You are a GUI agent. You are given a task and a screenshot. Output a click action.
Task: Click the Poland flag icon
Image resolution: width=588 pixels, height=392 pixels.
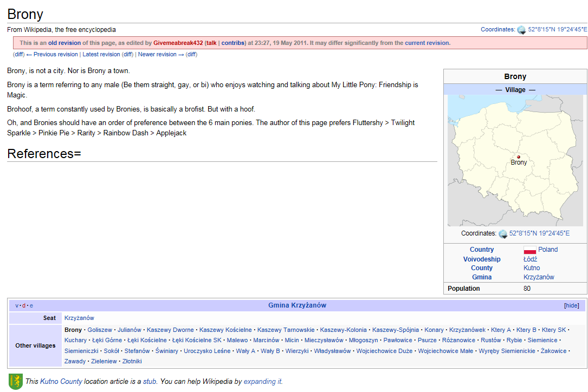(x=530, y=250)
